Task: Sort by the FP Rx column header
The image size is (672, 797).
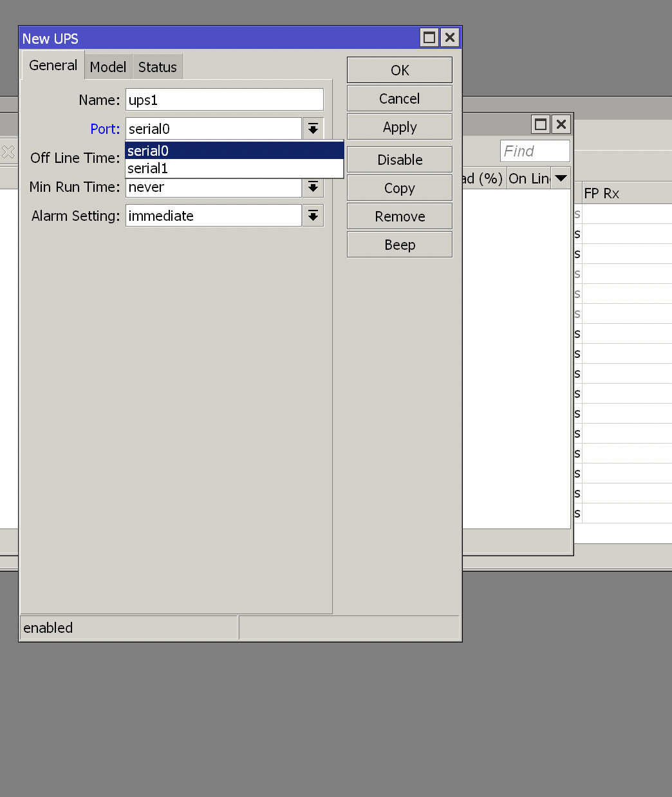Action: 602,192
